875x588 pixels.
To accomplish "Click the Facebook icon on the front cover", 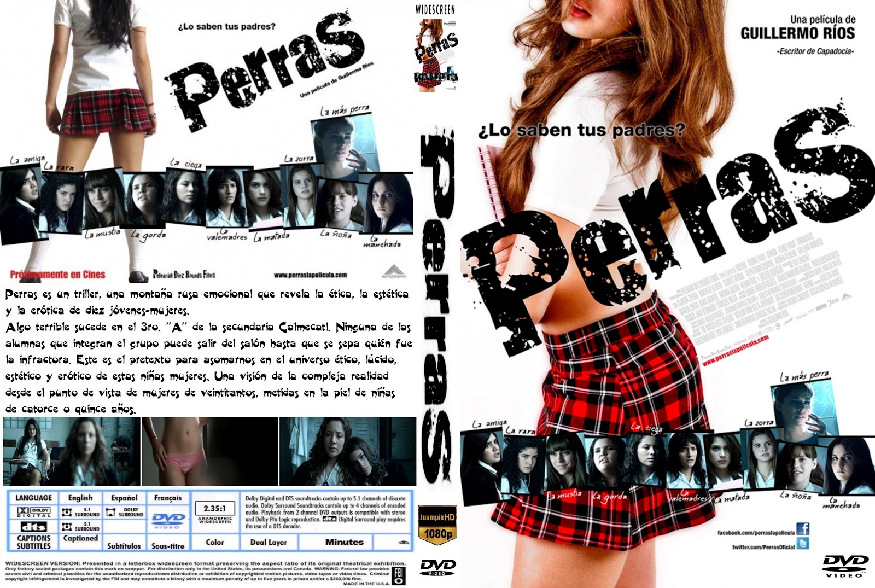I will tap(803, 529).
